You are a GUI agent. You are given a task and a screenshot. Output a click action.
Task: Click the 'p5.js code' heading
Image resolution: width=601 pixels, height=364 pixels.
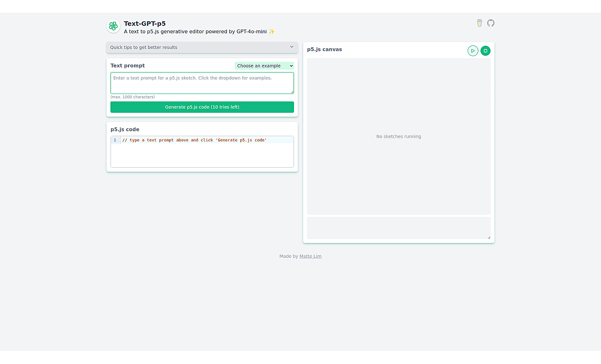(x=125, y=129)
